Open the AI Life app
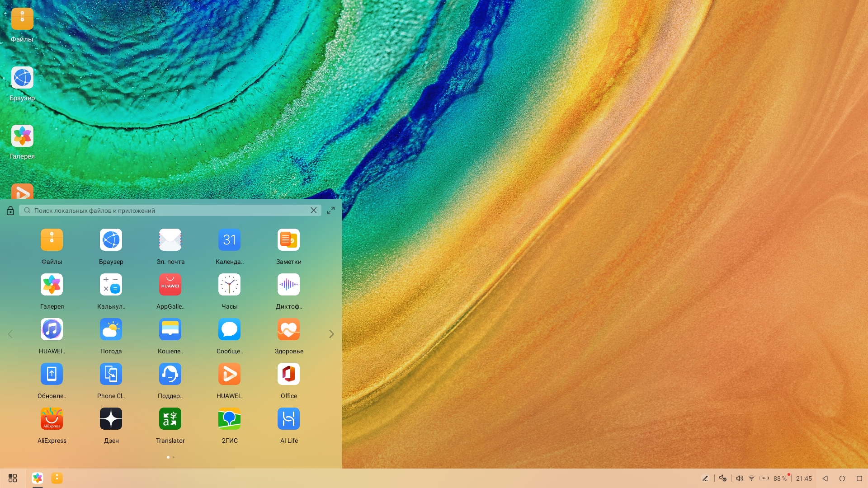 pyautogui.click(x=288, y=419)
